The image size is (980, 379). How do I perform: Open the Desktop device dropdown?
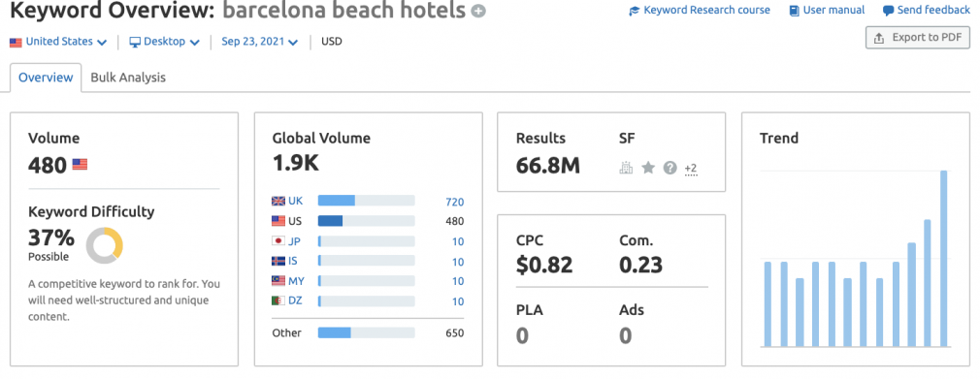click(164, 42)
